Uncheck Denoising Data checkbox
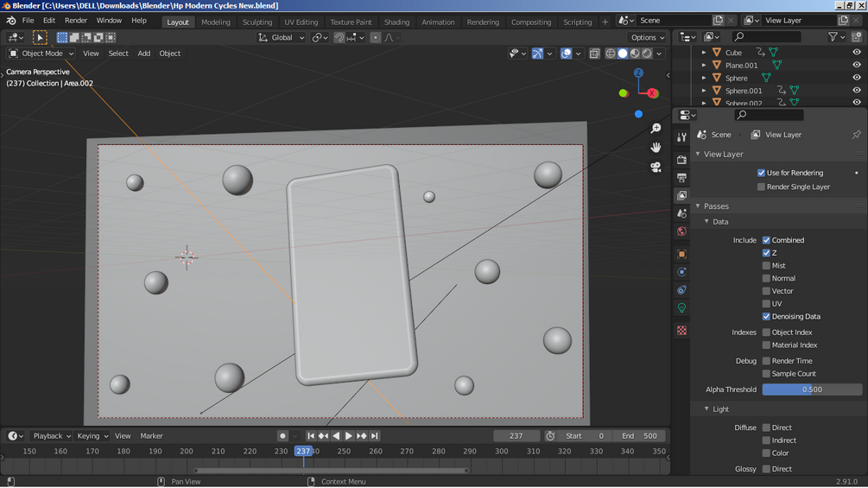 click(x=766, y=316)
